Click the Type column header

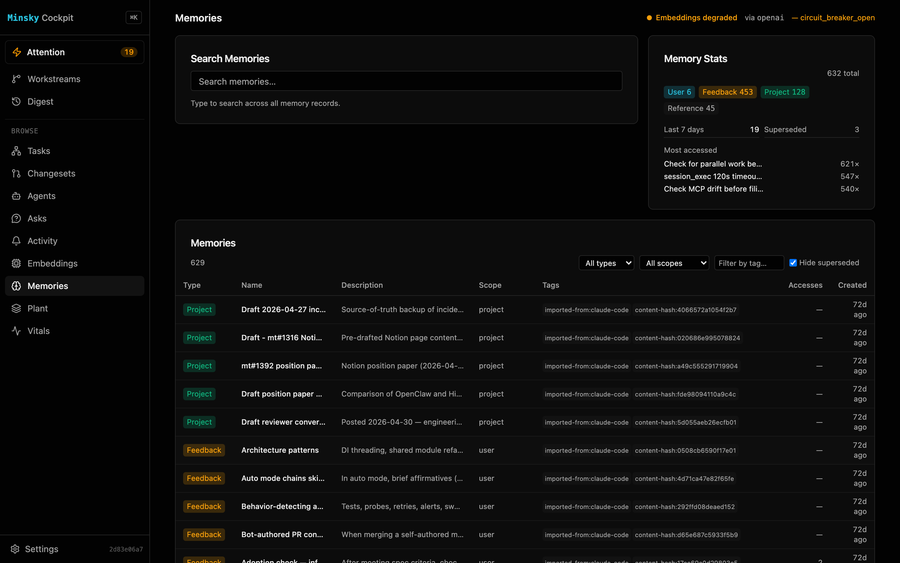click(x=192, y=285)
